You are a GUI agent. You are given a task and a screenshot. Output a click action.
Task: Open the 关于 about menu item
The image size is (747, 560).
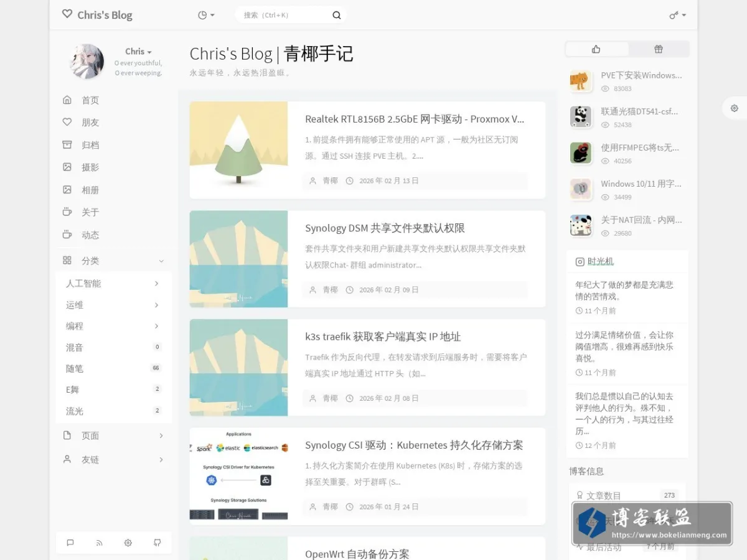(x=113, y=212)
